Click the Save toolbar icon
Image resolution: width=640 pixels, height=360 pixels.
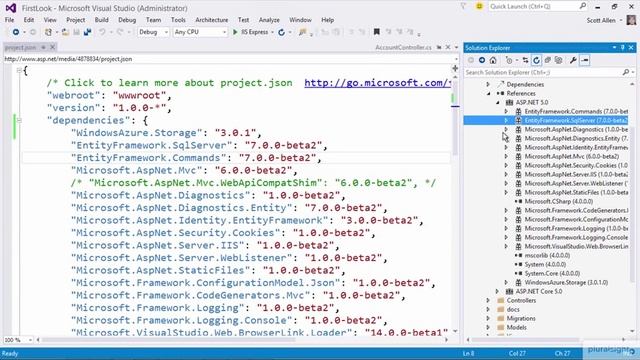[x=76, y=32]
